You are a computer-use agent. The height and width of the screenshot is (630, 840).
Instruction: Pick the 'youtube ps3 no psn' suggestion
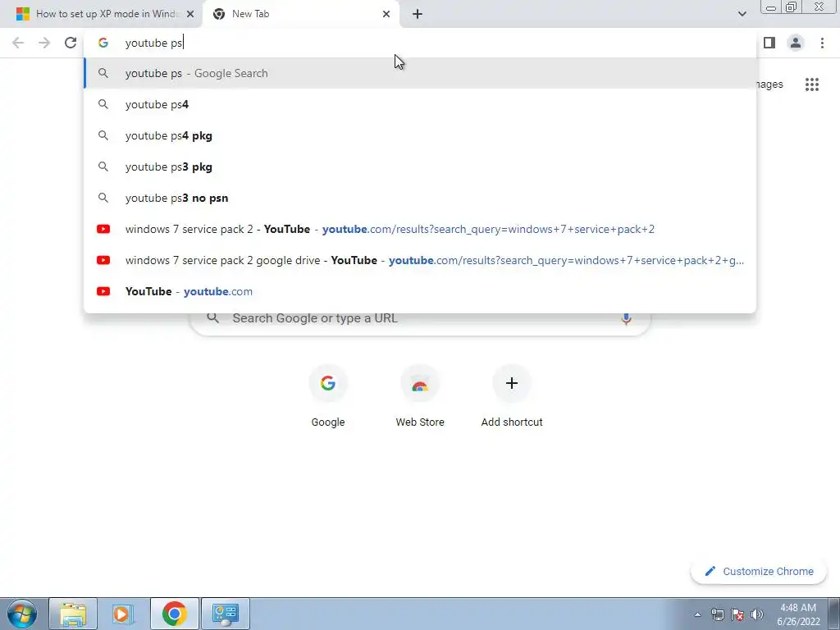pos(420,198)
